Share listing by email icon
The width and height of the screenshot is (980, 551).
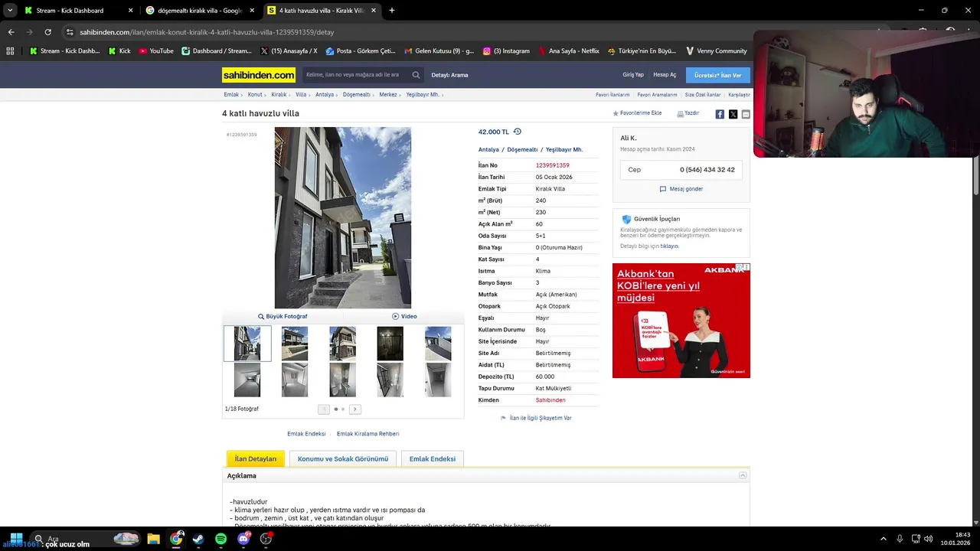click(x=746, y=114)
